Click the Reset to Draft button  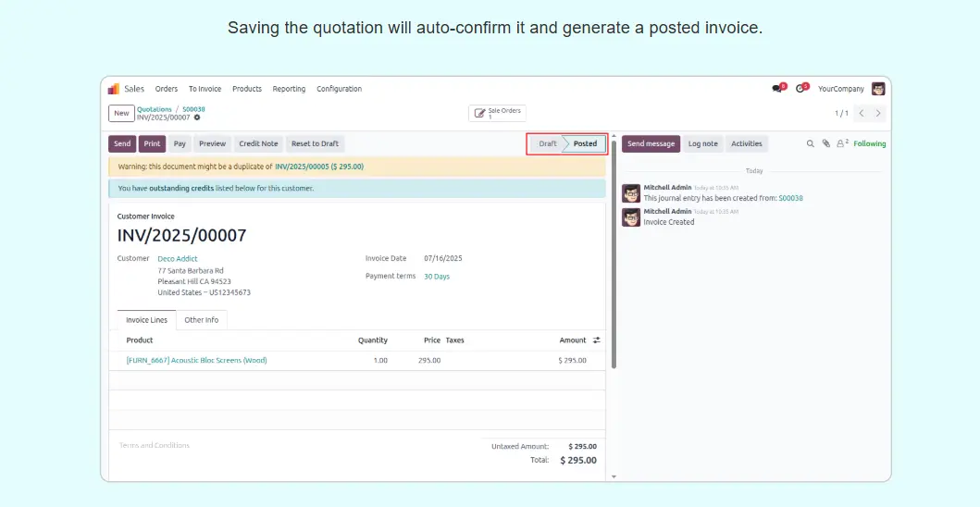[x=315, y=143]
